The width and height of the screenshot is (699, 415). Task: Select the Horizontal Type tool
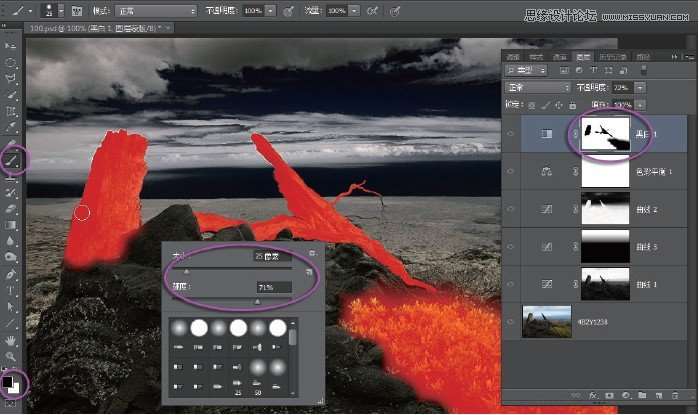(x=12, y=290)
